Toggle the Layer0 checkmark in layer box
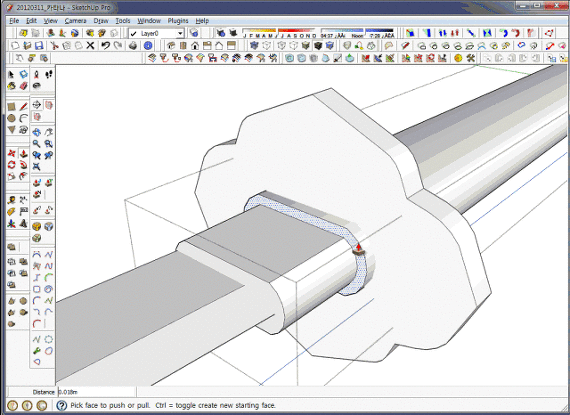570x415 pixels. 133,33
